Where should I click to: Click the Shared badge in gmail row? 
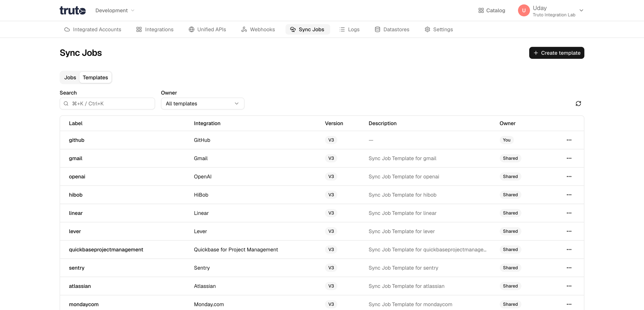point(510,158)
